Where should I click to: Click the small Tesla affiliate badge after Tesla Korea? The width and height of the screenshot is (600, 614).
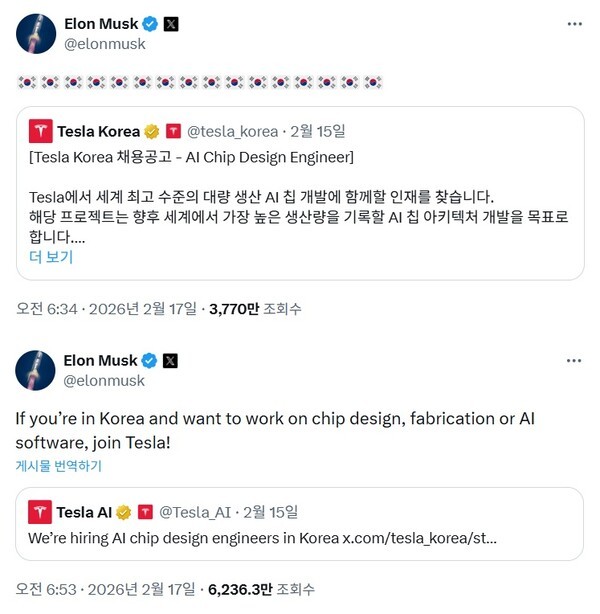(173, 131)
